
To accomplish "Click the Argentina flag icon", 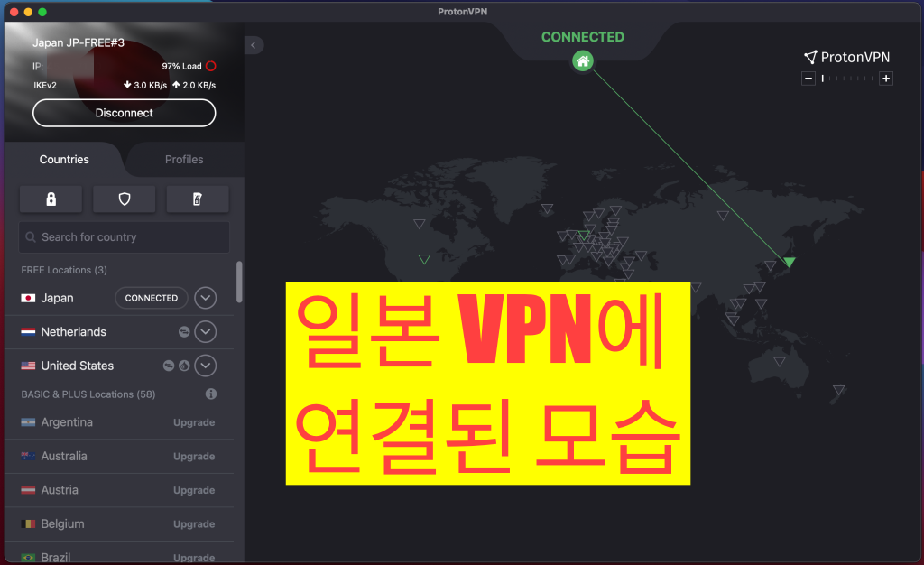I will point(28,422).
